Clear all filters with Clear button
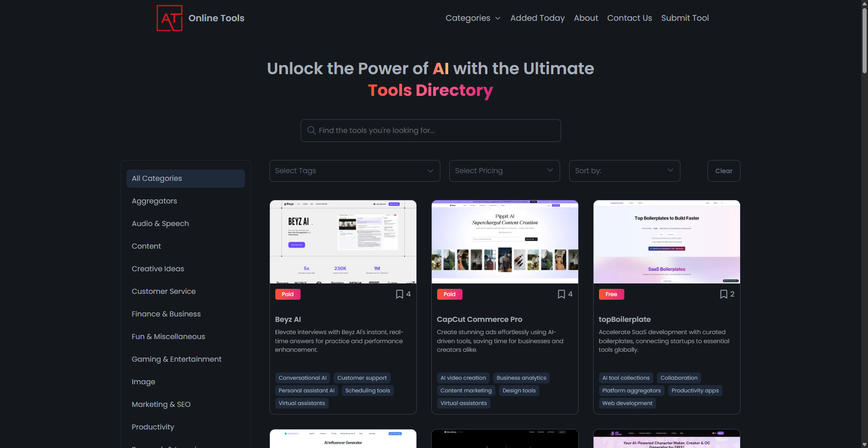868x448 pixels. (x=724, y=171)
